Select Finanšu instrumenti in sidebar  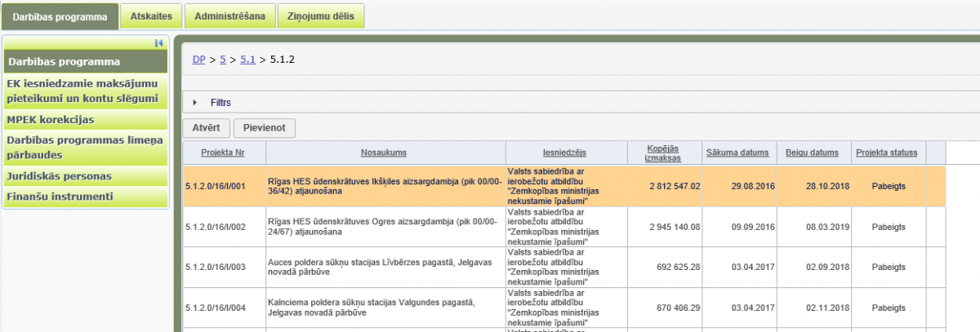(x=60, y=197)
